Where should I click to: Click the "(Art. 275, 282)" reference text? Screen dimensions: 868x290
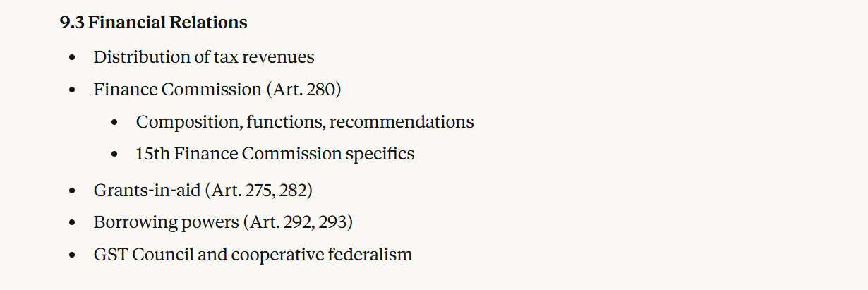pyautogui.click(x=258, y=190)
